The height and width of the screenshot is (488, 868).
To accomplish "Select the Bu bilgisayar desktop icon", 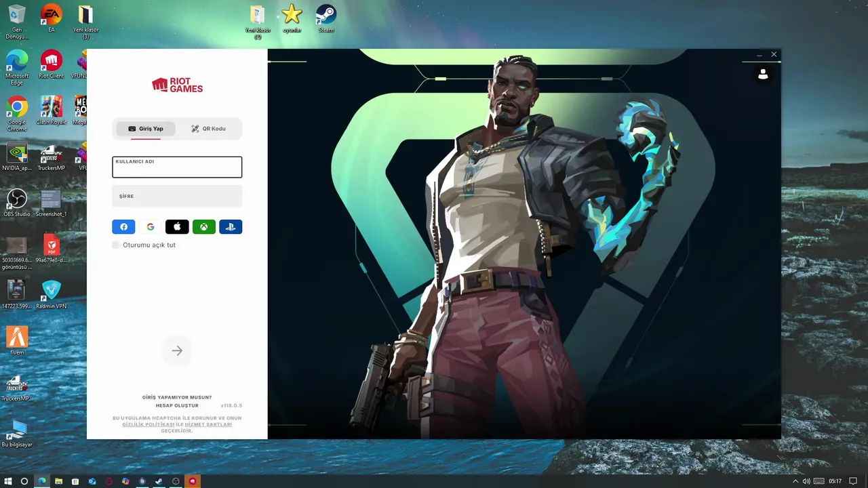I will 17,433.
